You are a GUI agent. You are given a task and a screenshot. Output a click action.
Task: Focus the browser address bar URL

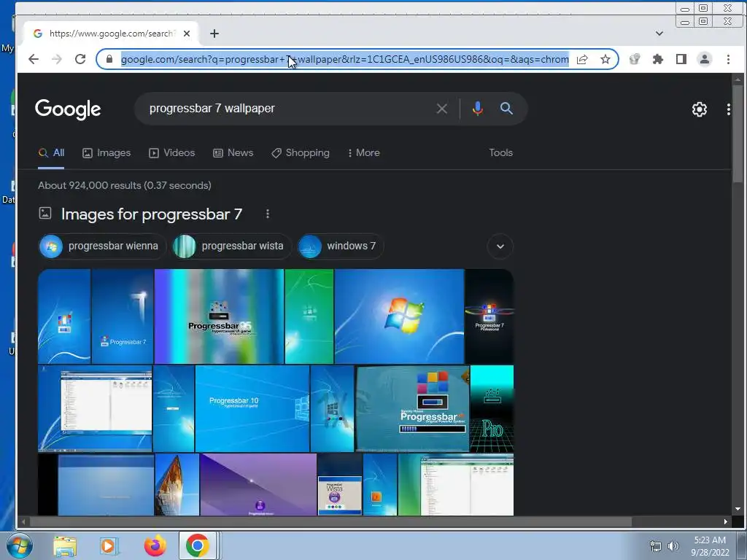(344, 59)
